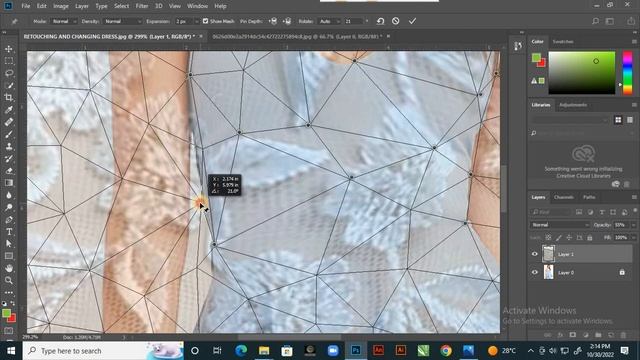Screen dimensions: 640x360
Task: Commit the Puppet Warp with the checkmark
Action: click(412, 21)
